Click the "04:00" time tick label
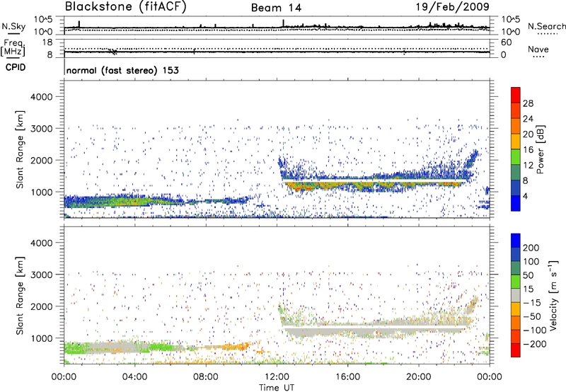The width and height of the screenshot is (566, 392). click(134, 377)
